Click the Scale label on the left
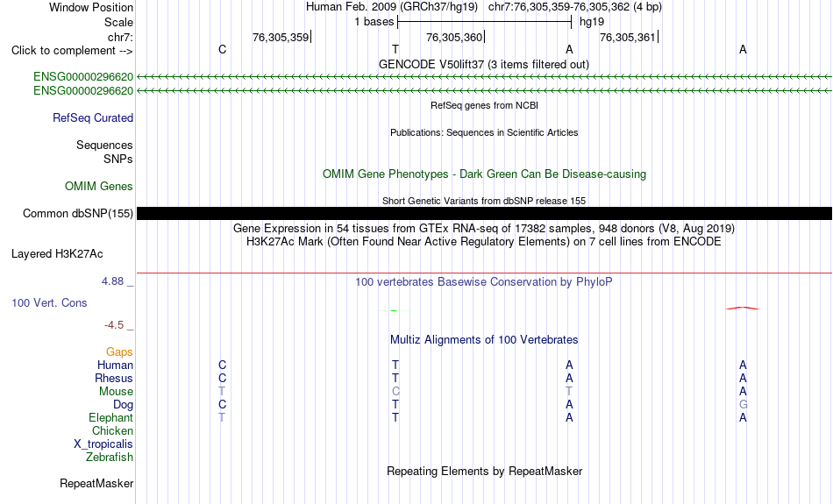This screenshot has height=504, width=833. click(x=118, y=22)
